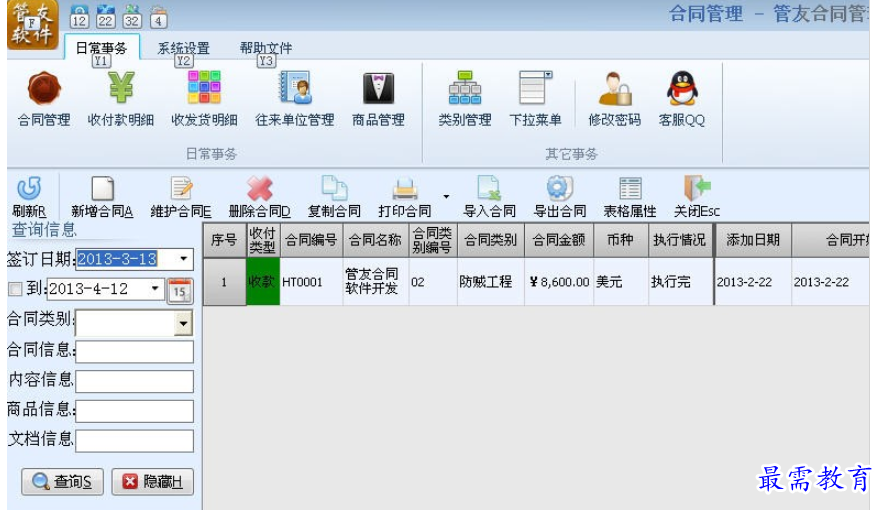Select cell 管友合同软件开发
This screenshot has height=510, width=880.
(375, 282)
